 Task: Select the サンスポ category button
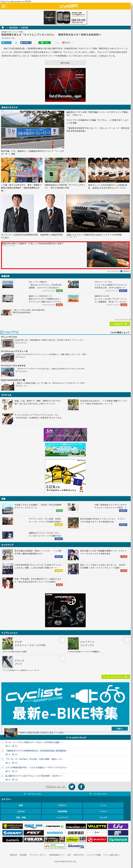(103, 818)
